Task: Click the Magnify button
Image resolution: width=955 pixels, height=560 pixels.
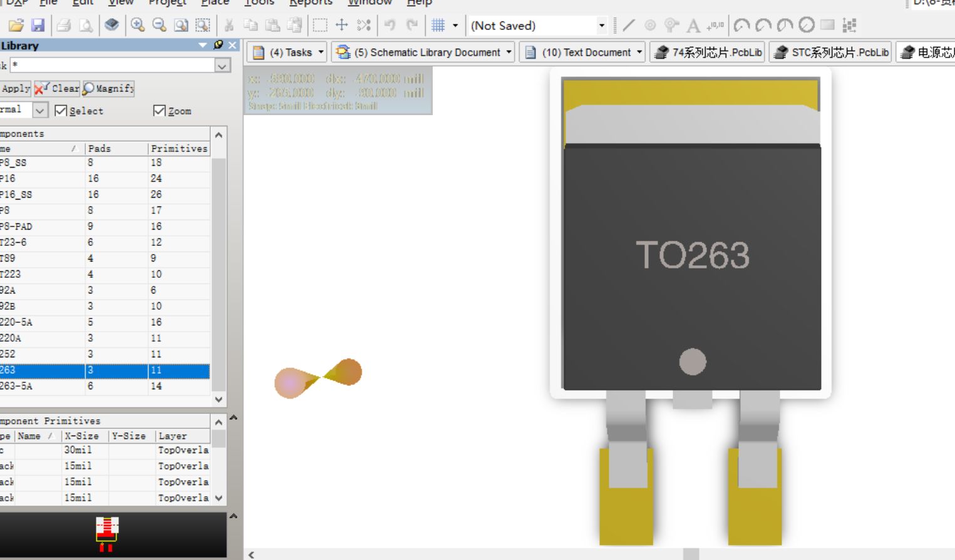Action: pos(108,88)
